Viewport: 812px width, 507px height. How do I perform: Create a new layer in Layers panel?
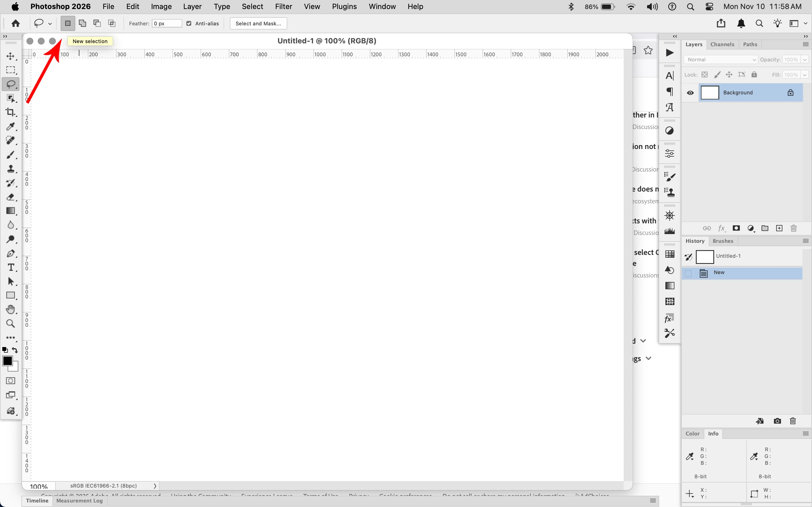(x=779, y=228)
